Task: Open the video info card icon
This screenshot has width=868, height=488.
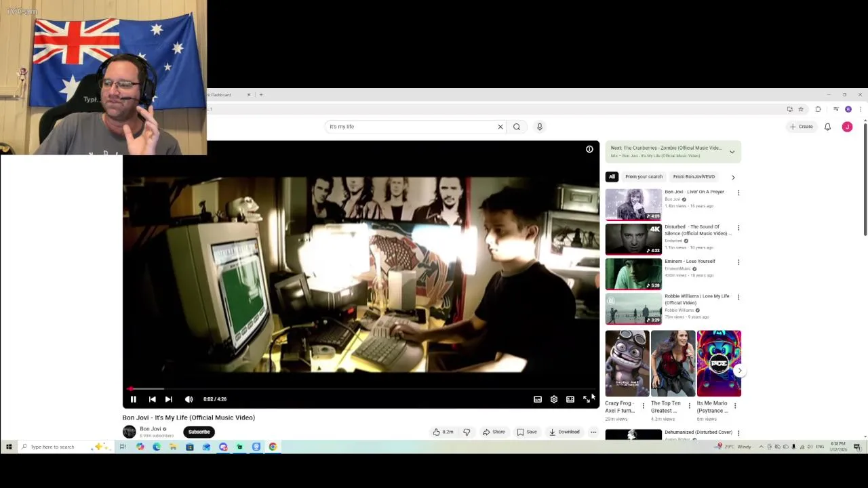Action: 589,149
